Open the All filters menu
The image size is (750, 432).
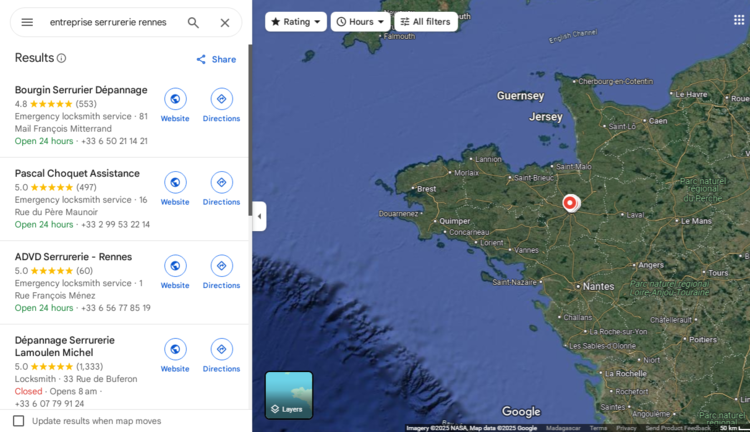coord(425,21)
